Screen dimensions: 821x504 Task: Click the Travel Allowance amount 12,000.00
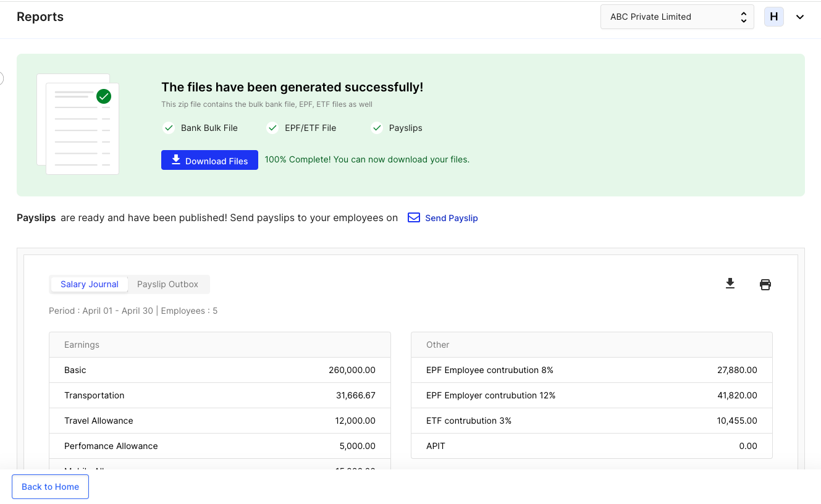click(x=355, y=421)
